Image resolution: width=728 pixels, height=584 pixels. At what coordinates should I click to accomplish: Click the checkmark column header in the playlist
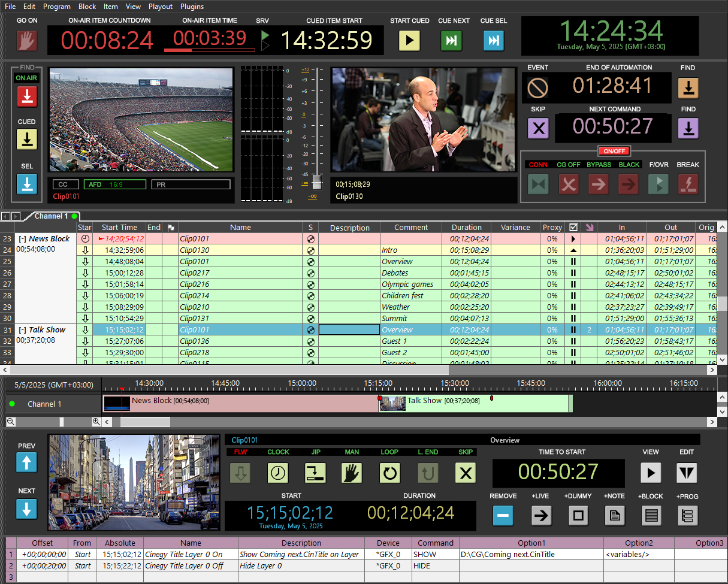click(x=573, y=227)
